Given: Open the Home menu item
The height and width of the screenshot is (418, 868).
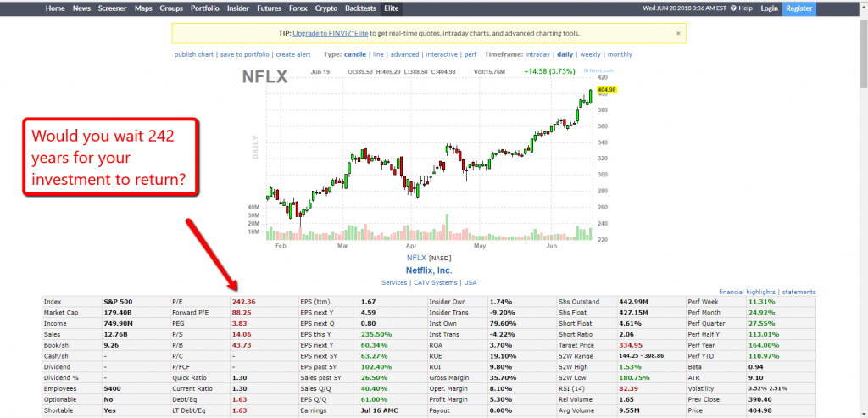Looking at the screenshot, I should pos(55,8).
